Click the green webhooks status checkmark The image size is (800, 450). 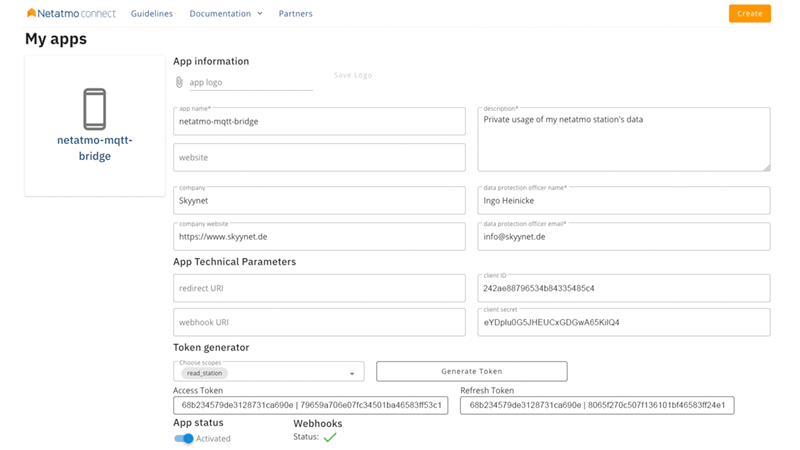coord(330,437)
